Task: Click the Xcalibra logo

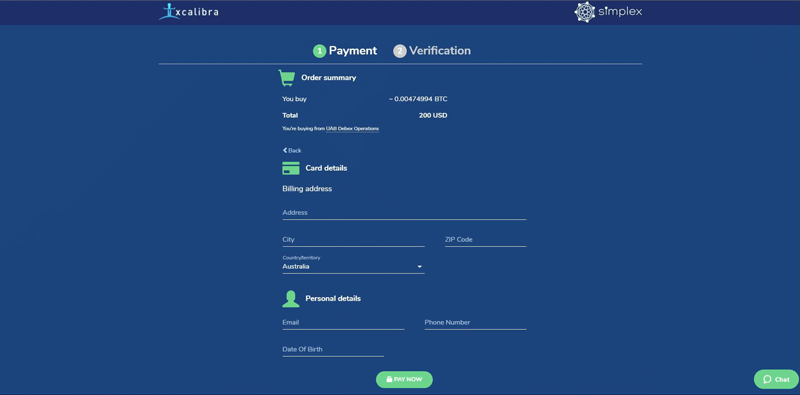Action: tap(189, 11)
